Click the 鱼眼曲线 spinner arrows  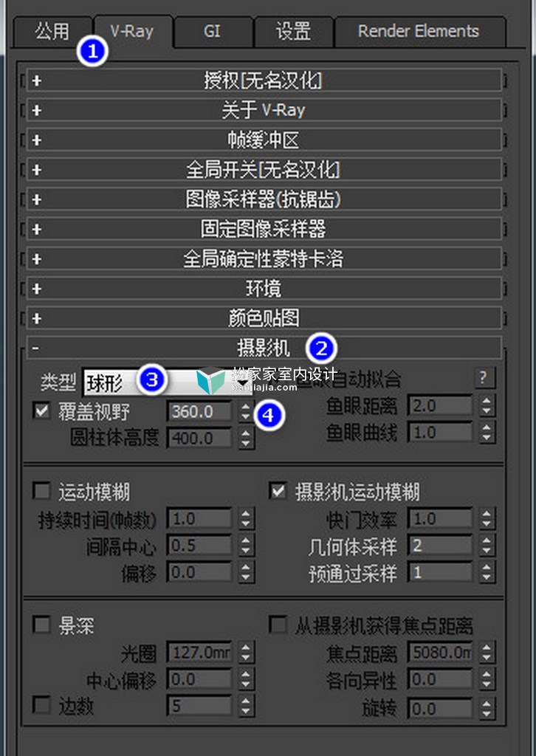pos(487,433)
